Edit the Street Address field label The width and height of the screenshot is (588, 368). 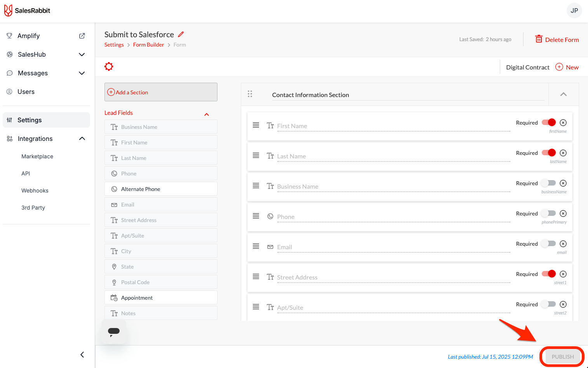pos(393,277)
